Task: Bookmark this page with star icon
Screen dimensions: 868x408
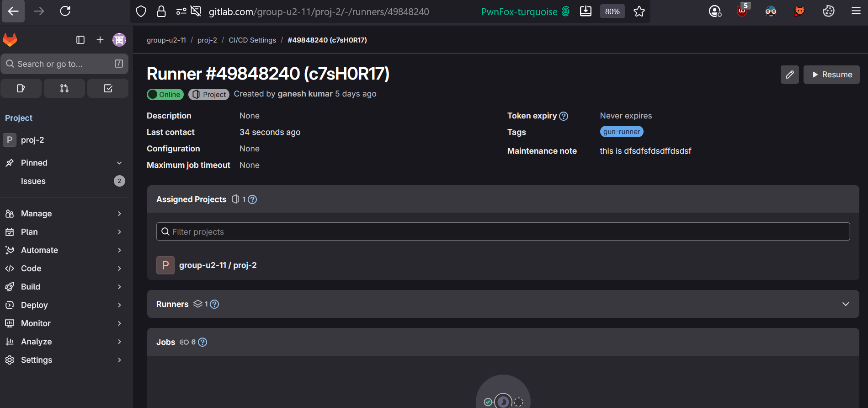Action: click(x=639, y=11)
